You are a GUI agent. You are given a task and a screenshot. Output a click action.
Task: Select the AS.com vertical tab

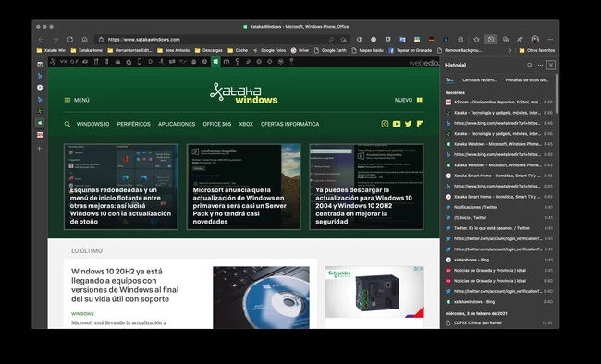(x=40, y=135)
